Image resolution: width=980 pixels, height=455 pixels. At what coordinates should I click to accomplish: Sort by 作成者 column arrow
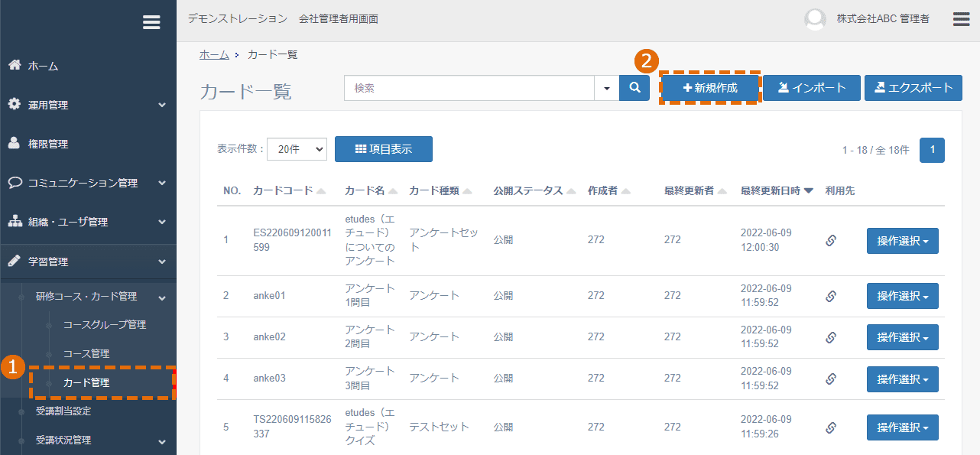click(625, 191)
